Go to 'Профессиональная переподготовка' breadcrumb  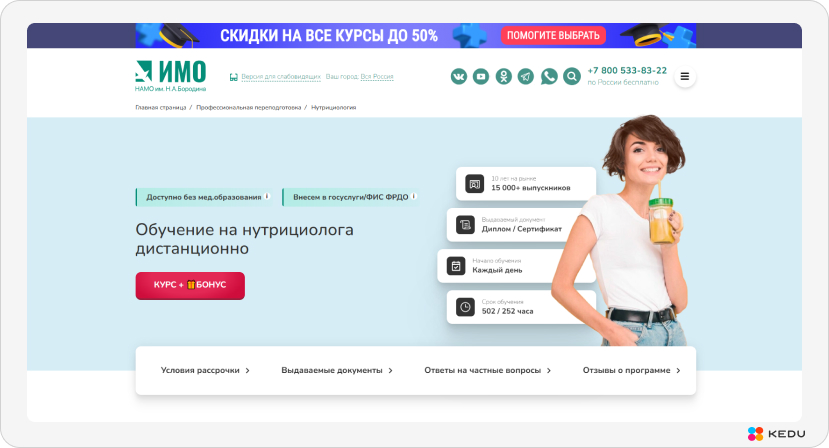[248, 107]
